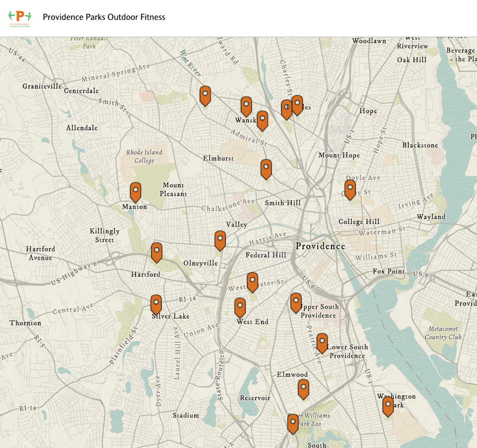Open the map marker at Silver Lake
The image size is (477, 448).
[156, 305]
